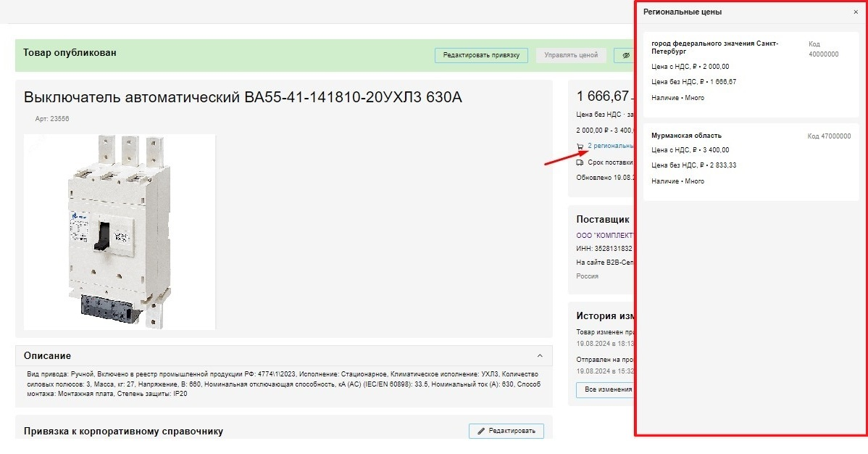The width and height of the screenshot is (868, 454).
Task: Click the shopping cart icon near regional prices
Action: coord(580,146)
